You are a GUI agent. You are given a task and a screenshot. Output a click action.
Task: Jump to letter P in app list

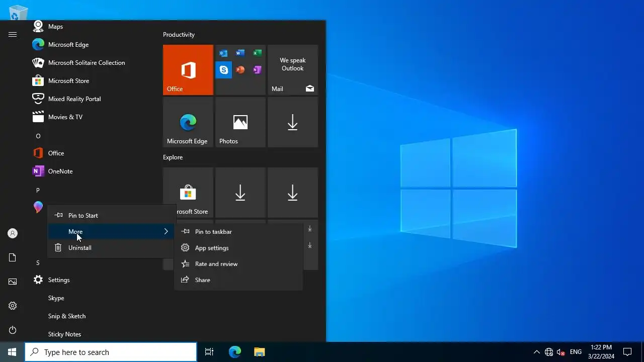click(x=38, y=190)
